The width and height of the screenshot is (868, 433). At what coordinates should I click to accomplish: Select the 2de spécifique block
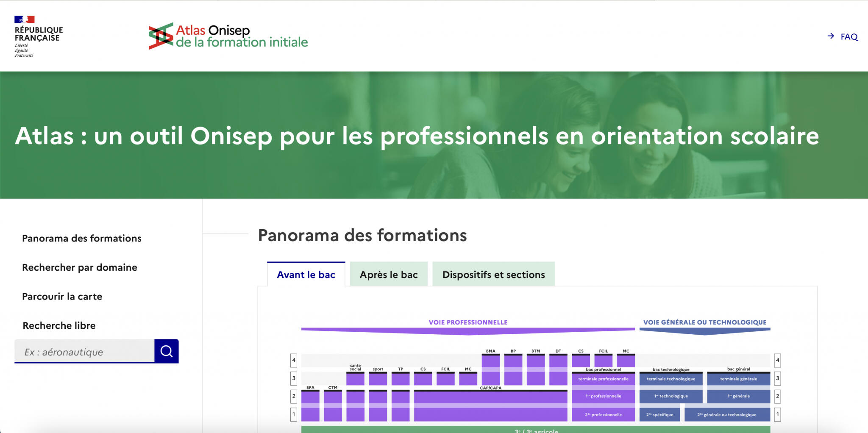tap(659, 415)
